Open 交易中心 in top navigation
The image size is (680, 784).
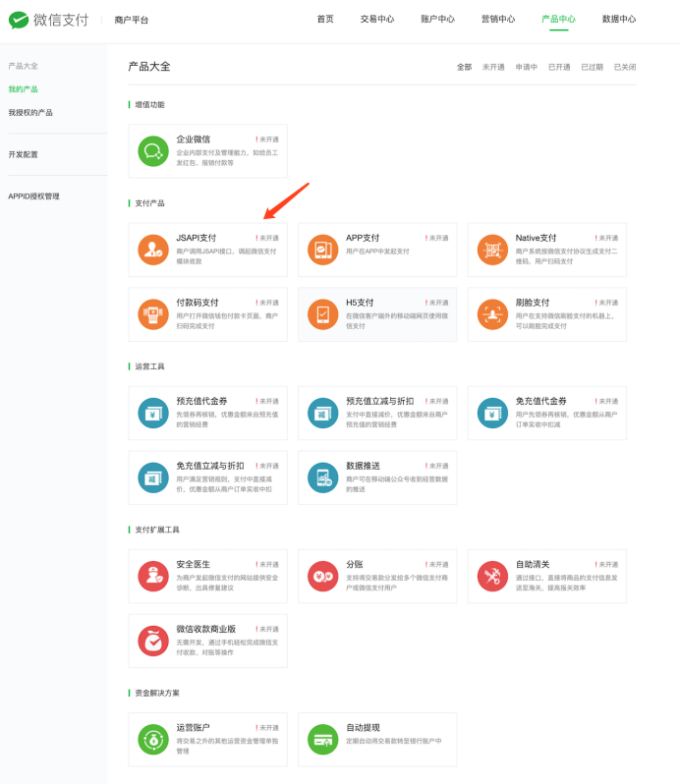pos(377,19)
